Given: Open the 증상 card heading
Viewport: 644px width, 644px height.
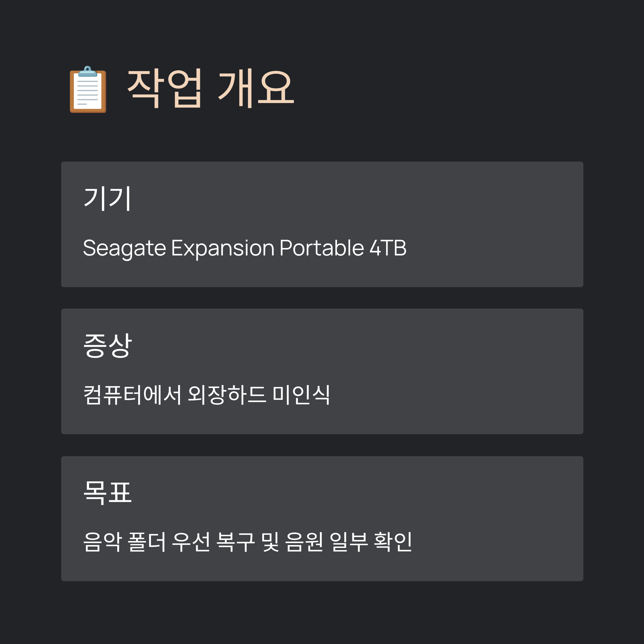Looking at the screenshot, I should (107, 346).
